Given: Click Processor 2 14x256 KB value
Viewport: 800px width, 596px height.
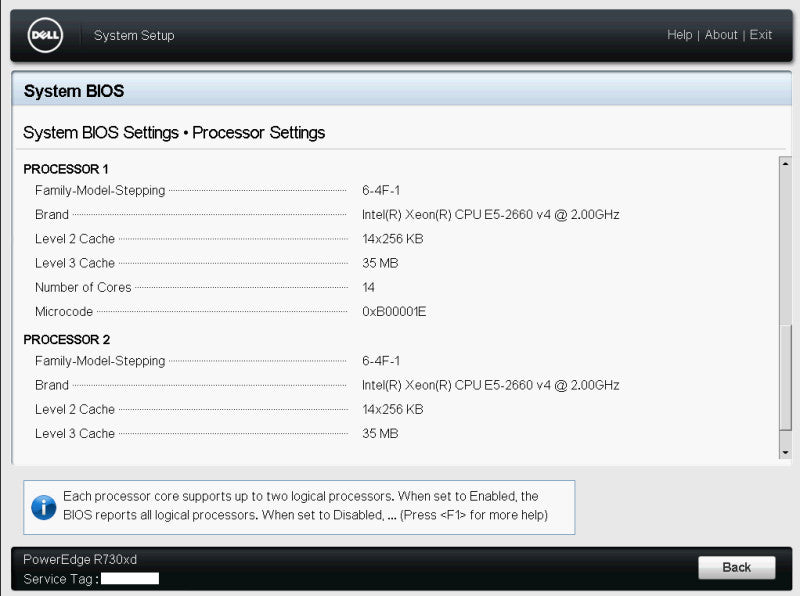Looking at the screenshot, I should [393, 409].
